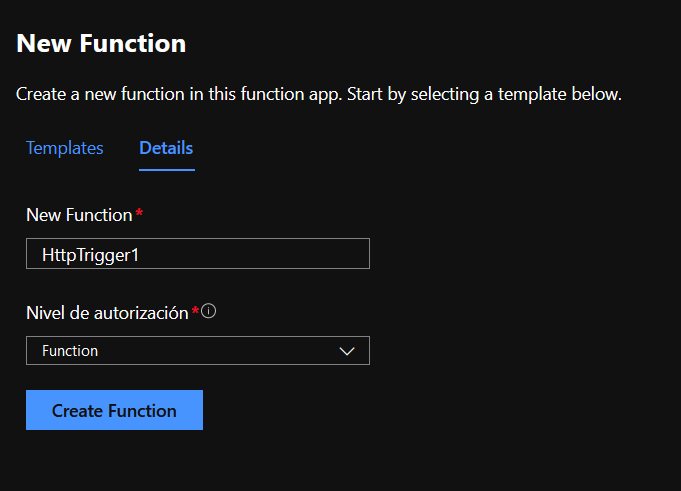This screenshot has height=491, width=681.
Task: Place cursor after HttpTrigger1 text
Action: [140, 255]
